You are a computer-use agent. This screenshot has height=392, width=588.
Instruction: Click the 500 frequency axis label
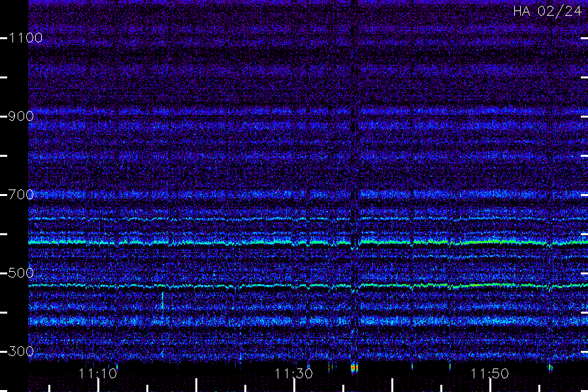pyautogui.click(x=21, y=273)
